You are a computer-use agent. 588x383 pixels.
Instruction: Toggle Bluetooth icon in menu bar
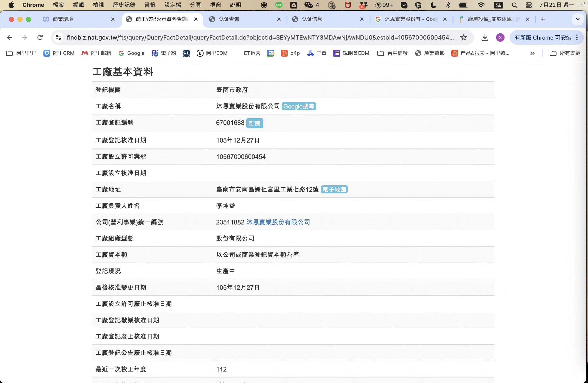coord(448,5)
